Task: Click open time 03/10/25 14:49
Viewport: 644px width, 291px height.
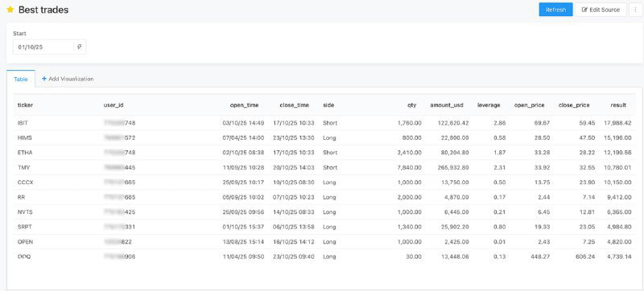Action: [243, 122]
